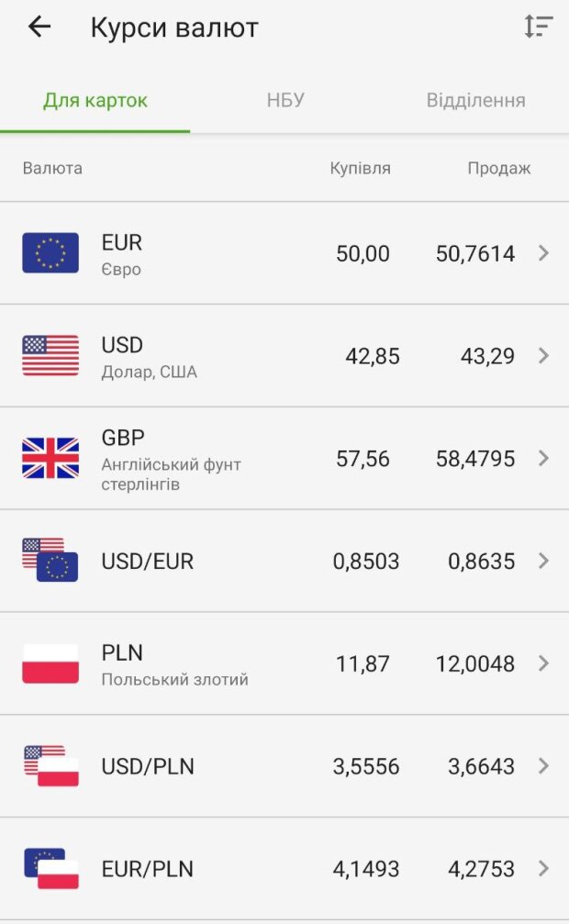
Task: Open PLN row chevron arrow
Action: click(x=543, y=663)
